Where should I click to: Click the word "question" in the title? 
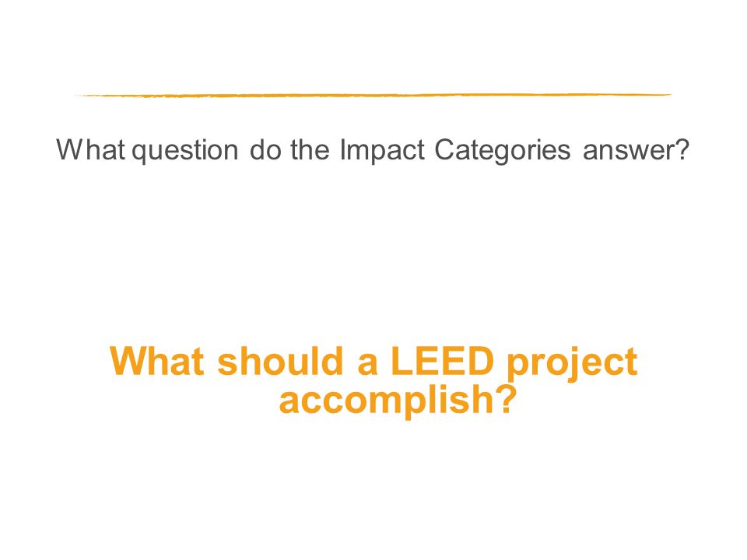click(185, 152)
